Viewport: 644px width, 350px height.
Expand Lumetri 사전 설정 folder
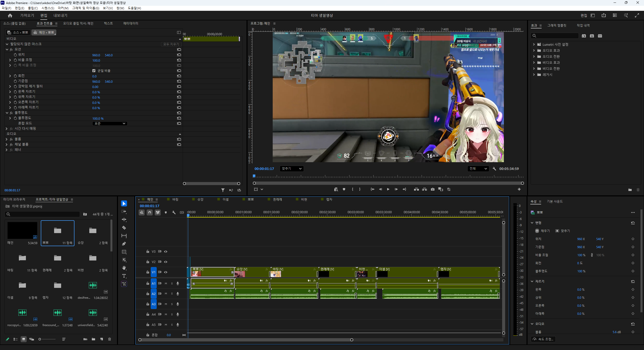coord(534,45)
